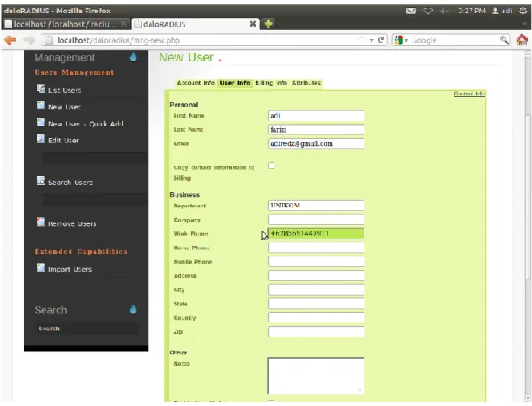532x406 pixels.
Task: Open the Attributes tab
Action: pos(307,83)
